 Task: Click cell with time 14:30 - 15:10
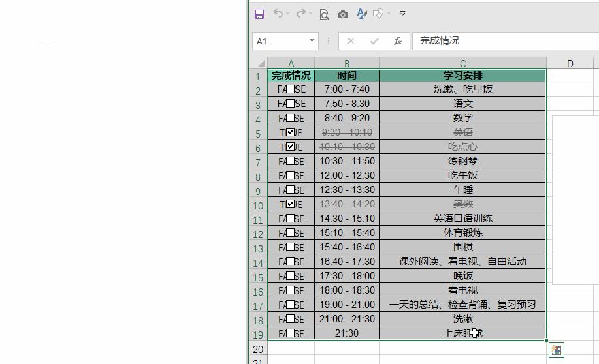click(347, 219)
